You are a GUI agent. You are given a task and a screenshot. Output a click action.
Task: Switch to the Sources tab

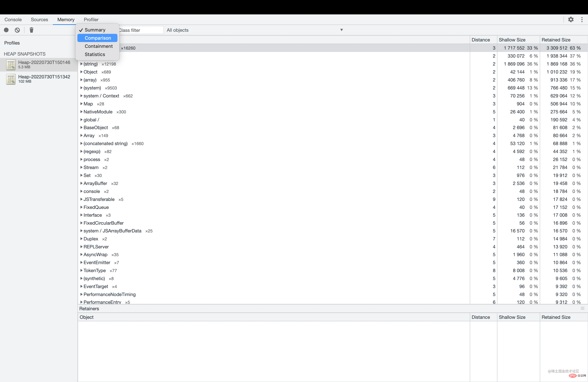(39, 19)
